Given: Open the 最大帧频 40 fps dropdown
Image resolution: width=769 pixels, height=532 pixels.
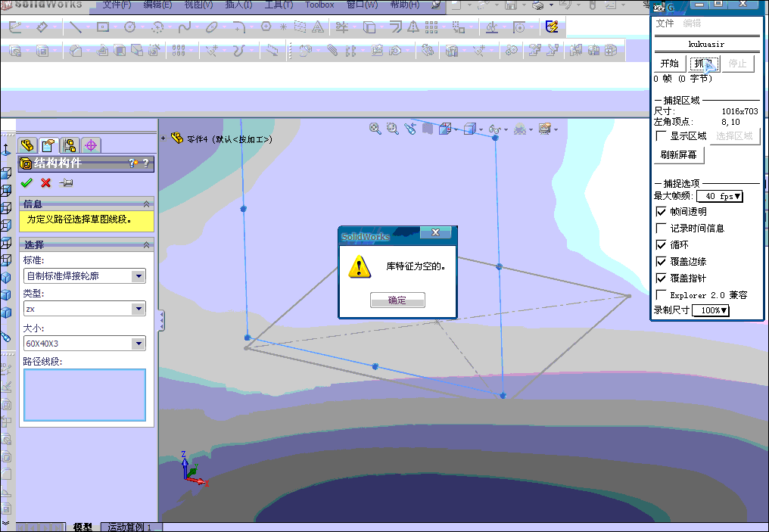Looking at the screenshot, I should coord(720,196).
